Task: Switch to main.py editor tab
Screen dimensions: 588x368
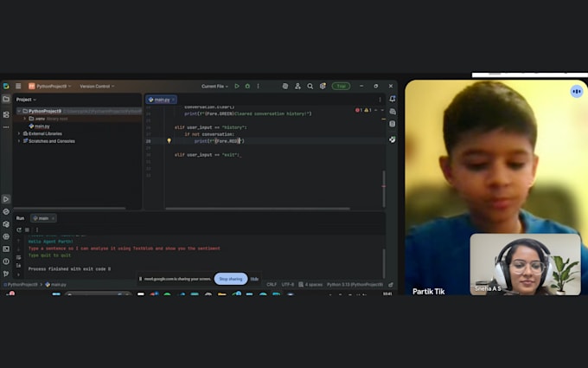Action: pos(159,100)
